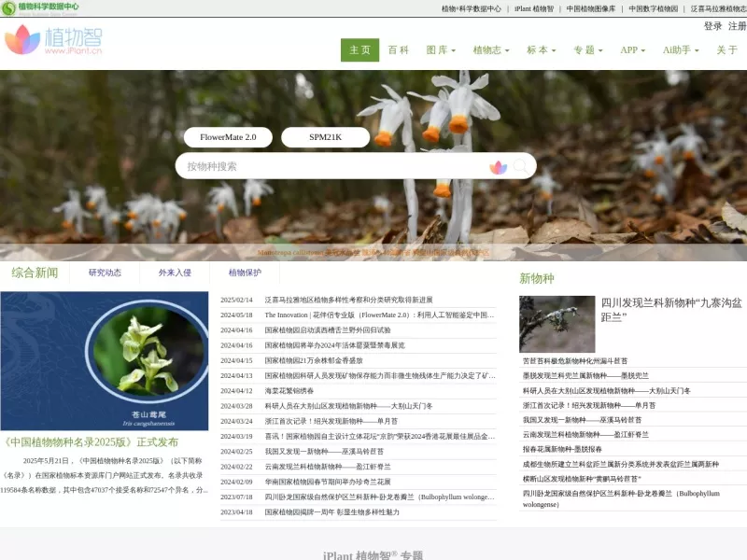Open the 中国数字植物园 top link
Viewport: 747px width, 560px height.
[653, 8]
